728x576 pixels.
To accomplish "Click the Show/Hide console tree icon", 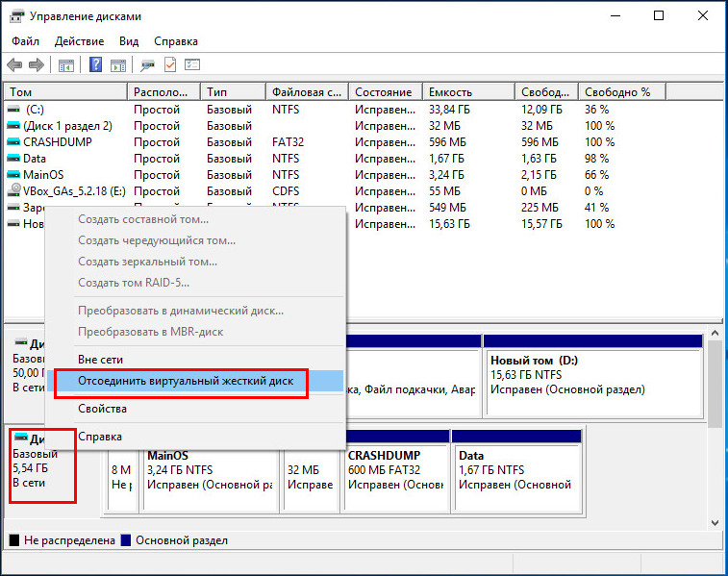I will [66, 65].
